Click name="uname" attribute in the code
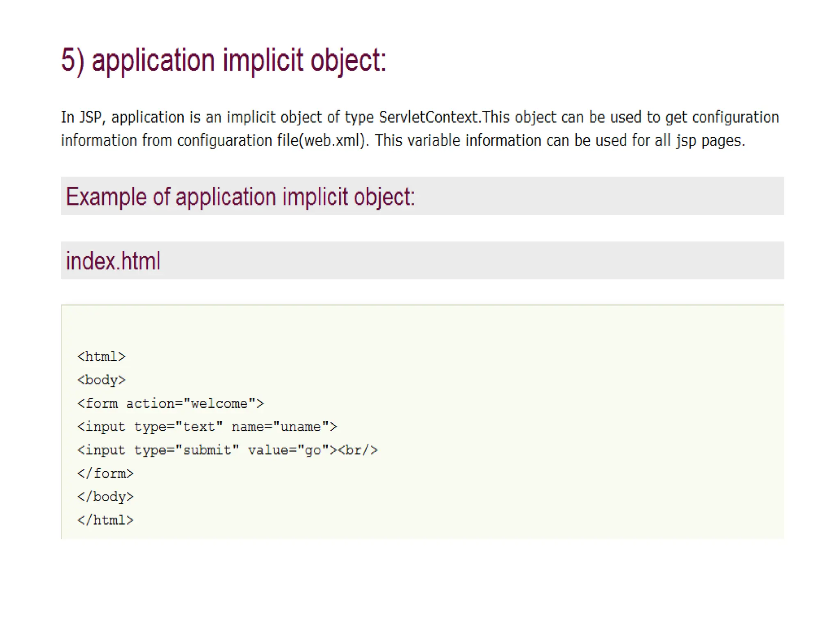The image size is (840, 630). point(281,427)
